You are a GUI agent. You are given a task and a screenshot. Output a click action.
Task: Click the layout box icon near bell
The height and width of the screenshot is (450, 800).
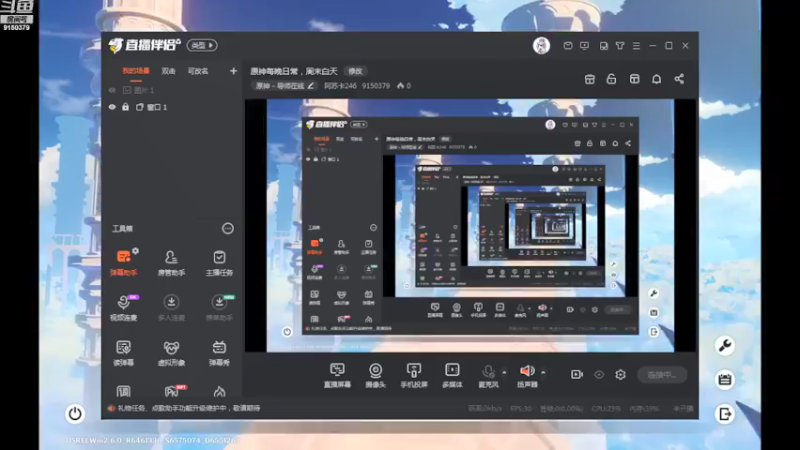click(634, 79)
